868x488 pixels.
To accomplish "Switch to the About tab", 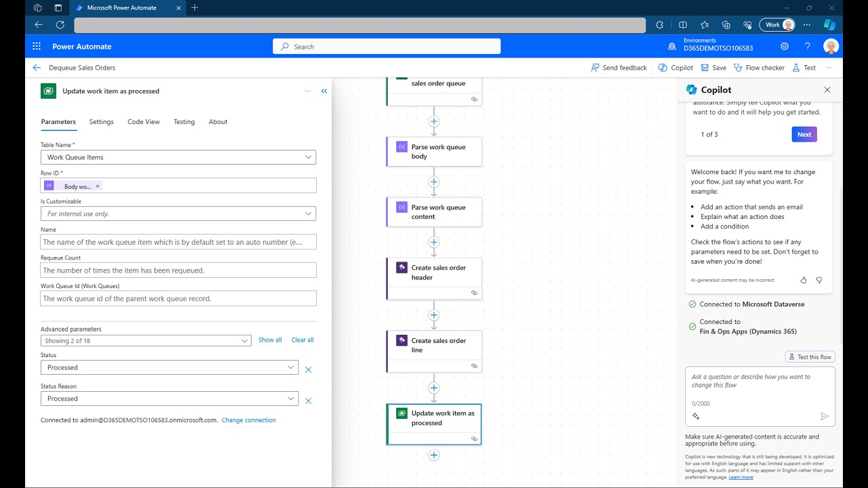I will click(218, 122).
